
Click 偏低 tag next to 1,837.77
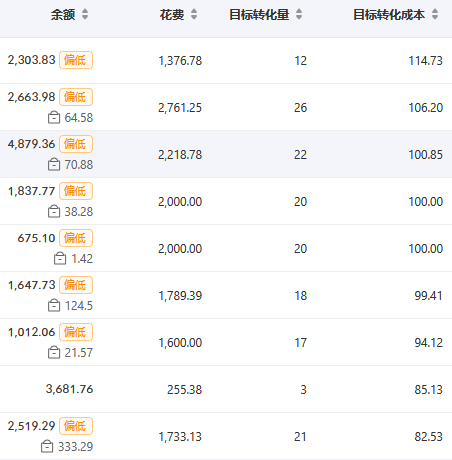pos(76,191)
